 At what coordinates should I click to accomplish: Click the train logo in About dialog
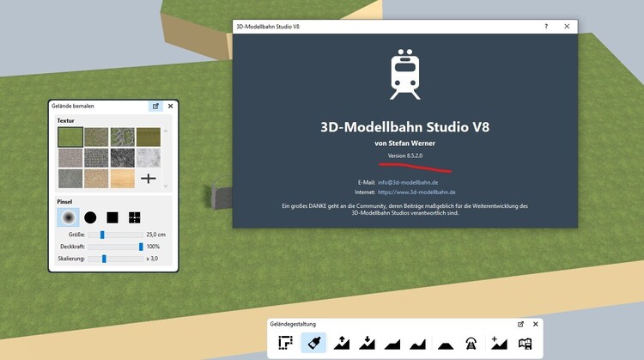tap(405, 75)
